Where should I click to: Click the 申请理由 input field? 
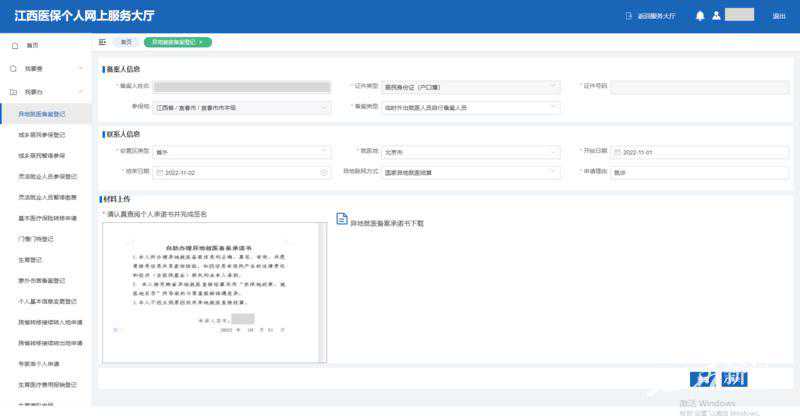click(x=702, y=172)
